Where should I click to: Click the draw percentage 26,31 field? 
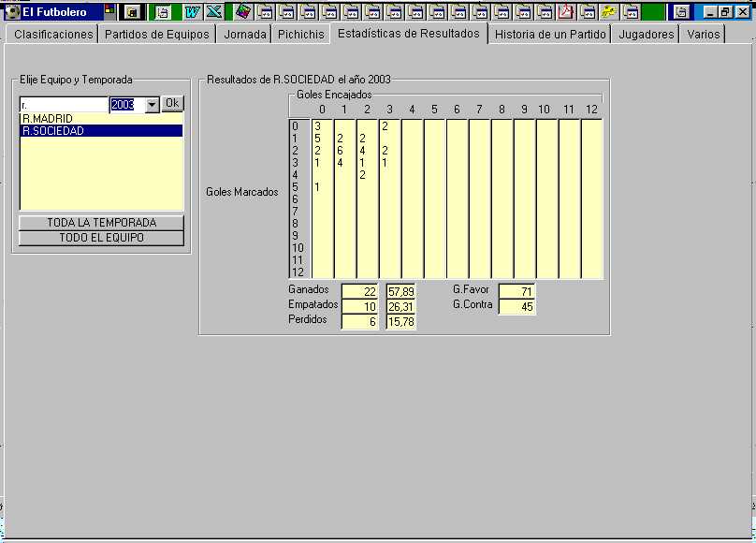tap(401, 307)
